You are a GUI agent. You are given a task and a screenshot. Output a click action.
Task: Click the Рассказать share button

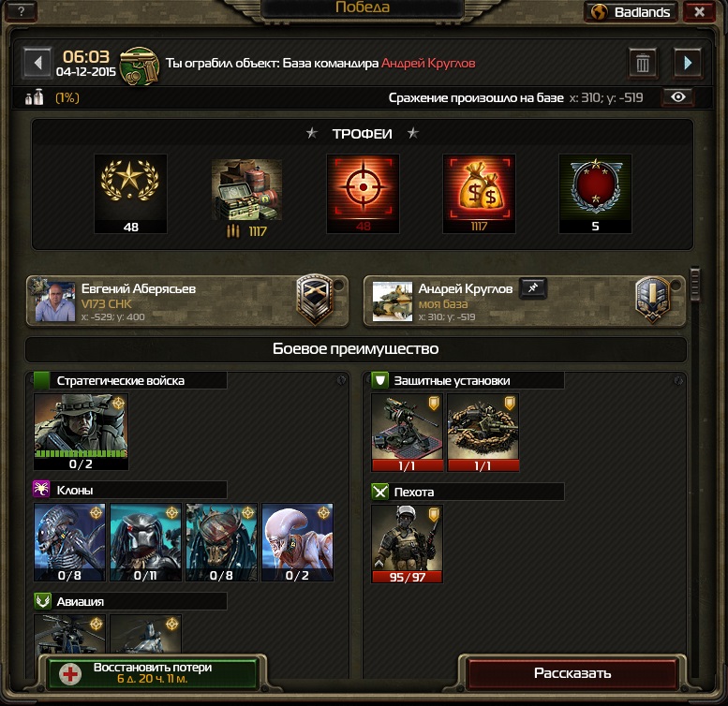coord(572,673)
